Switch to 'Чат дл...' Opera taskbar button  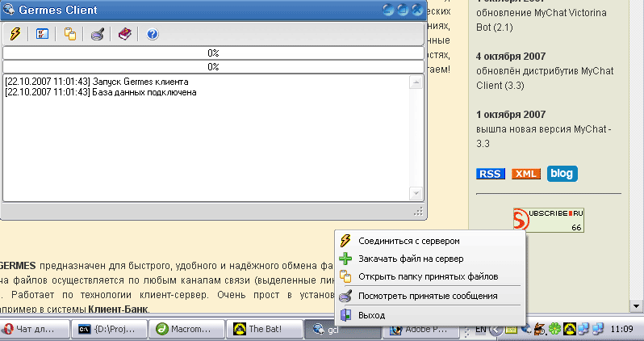[x=35, y=329]
